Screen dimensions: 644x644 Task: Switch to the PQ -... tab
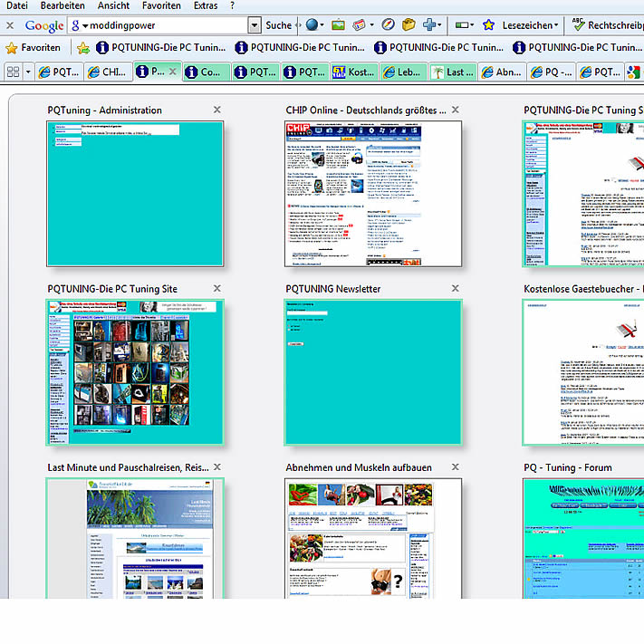552,72
